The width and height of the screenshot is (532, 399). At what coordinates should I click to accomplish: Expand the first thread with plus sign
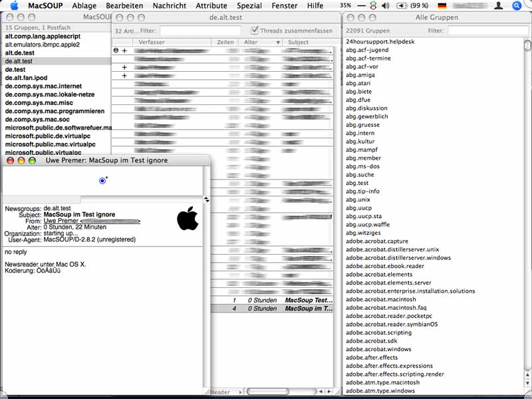124,51
